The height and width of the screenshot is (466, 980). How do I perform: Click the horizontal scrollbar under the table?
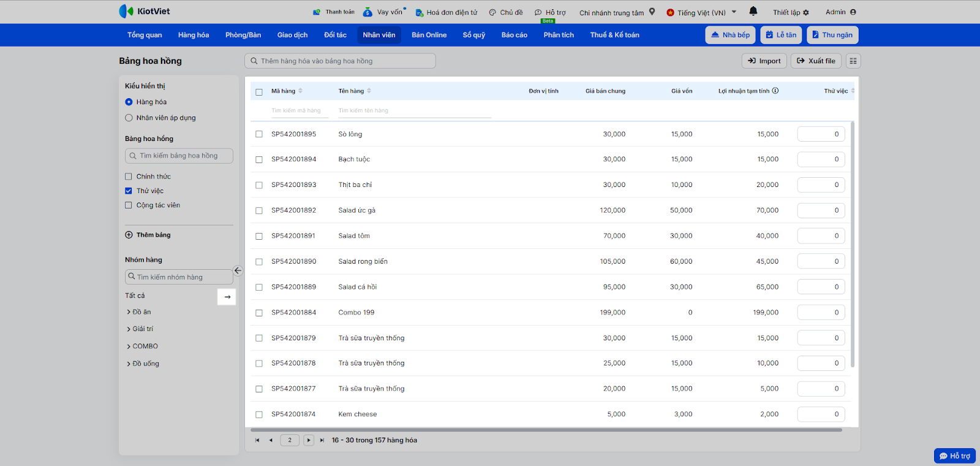click(x=545, y=430)
